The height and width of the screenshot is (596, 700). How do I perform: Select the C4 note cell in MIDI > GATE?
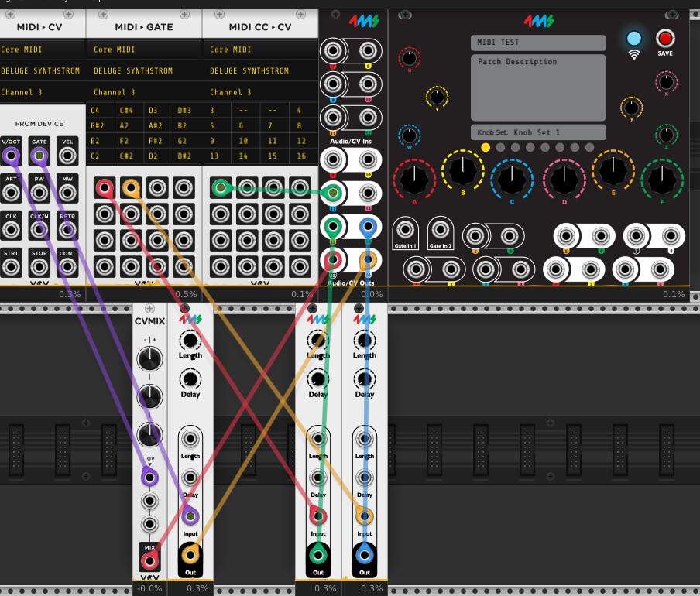[x=97, y=111]
